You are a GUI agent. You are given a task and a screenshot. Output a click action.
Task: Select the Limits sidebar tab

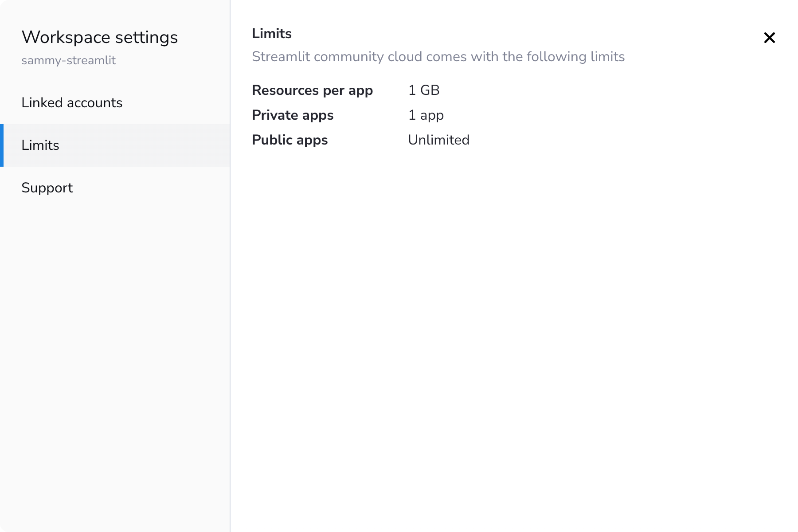(115, 145)
